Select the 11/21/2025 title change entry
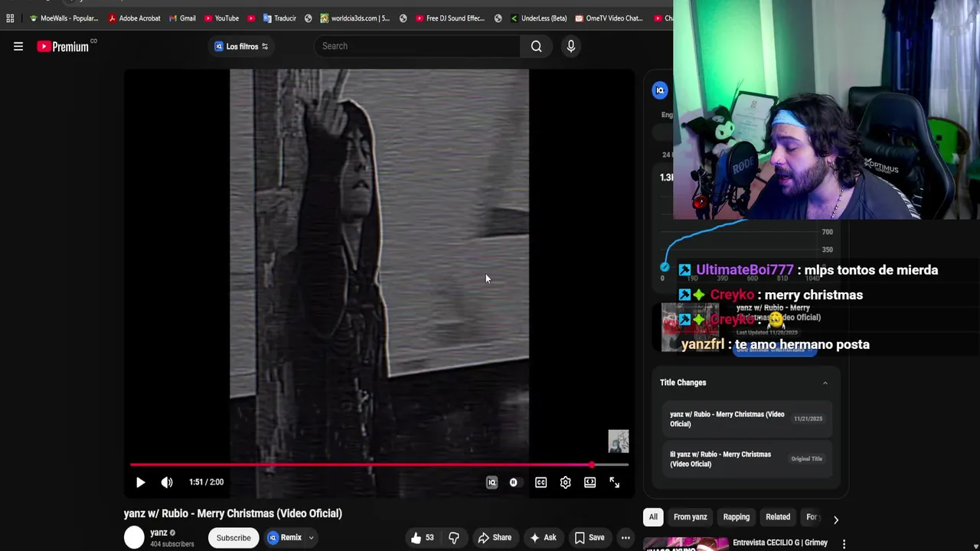Image resolution: width=980 pixels, height=551 pixels. point(746,419)
